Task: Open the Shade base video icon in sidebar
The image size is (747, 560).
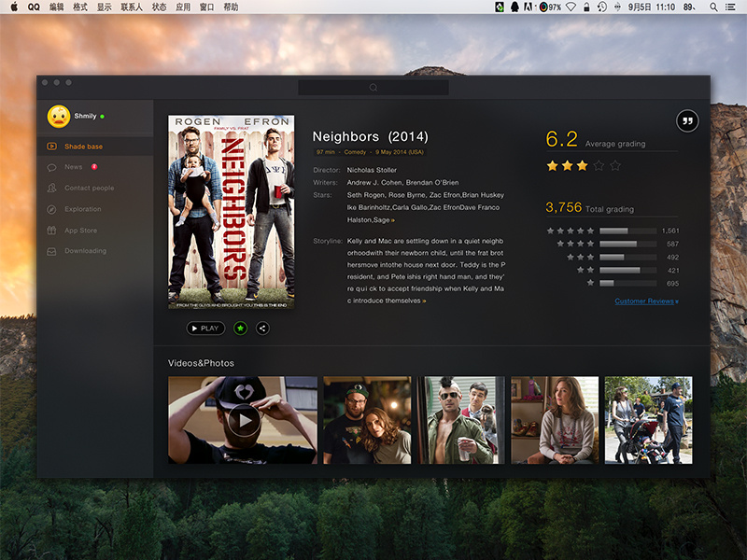Action: (51, 147)
